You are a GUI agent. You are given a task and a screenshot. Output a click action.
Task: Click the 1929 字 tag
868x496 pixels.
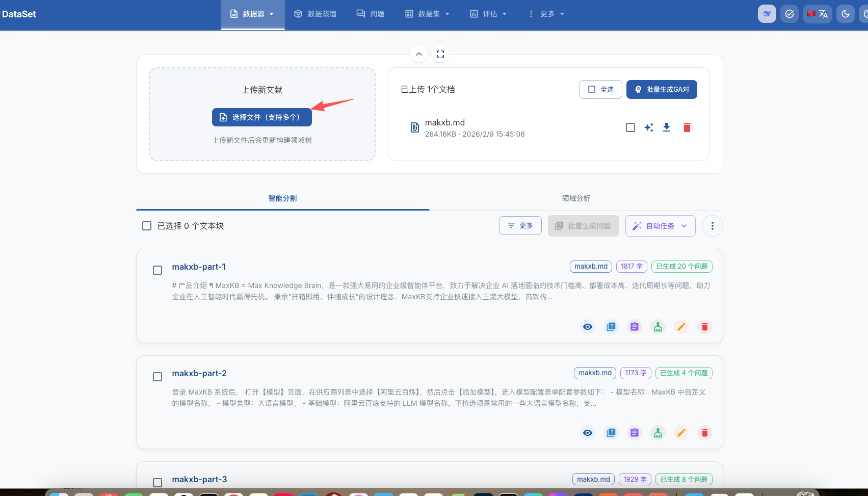coord(635,479)
